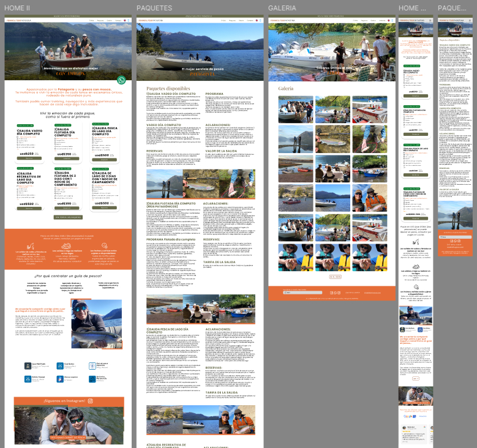Click the Fishing & Tour Patagonia logo in HOME II

click(19, 20)
